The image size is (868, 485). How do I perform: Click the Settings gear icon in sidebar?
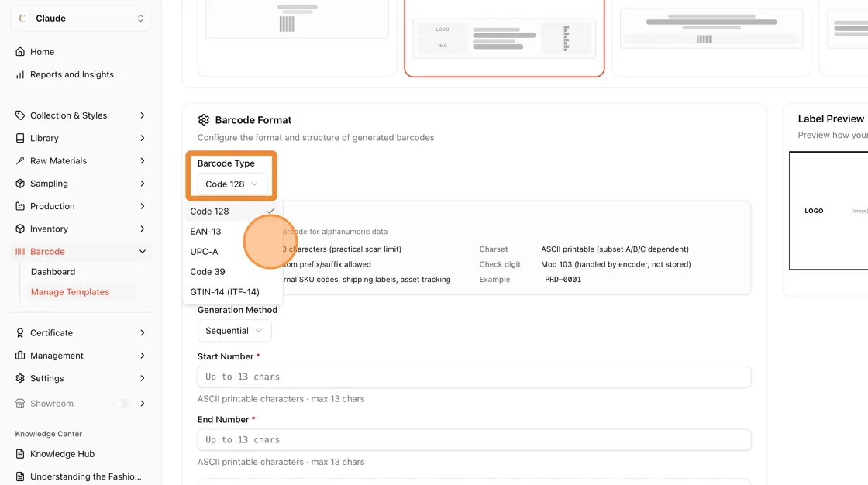(x=20, y=378)
